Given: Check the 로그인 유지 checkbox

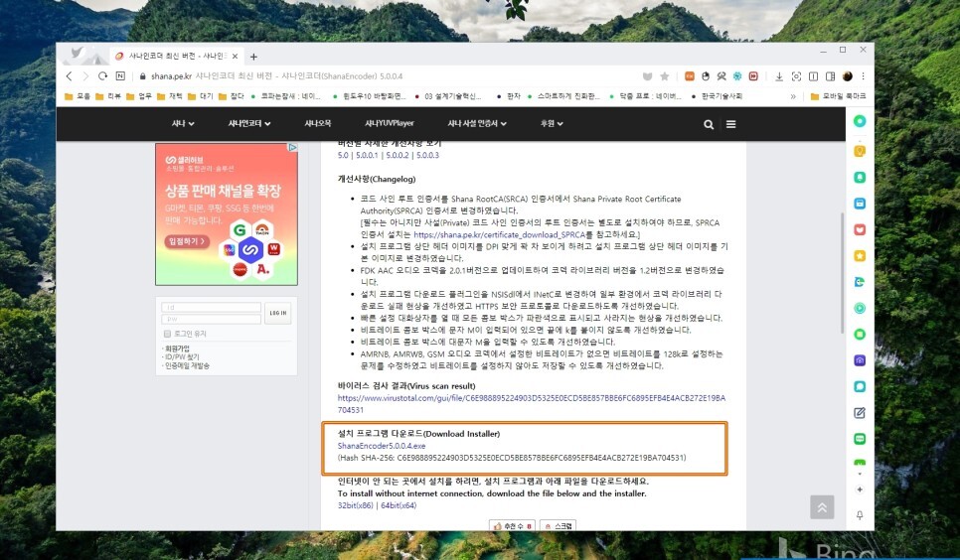Looking at the screenshot, I should (x=167, y=334).
